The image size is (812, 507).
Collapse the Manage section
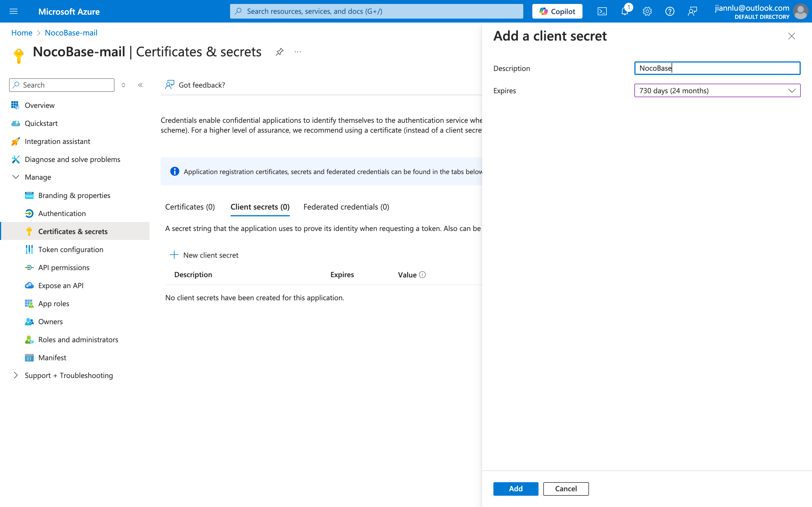pyautogui.click(x=16, y=177)
